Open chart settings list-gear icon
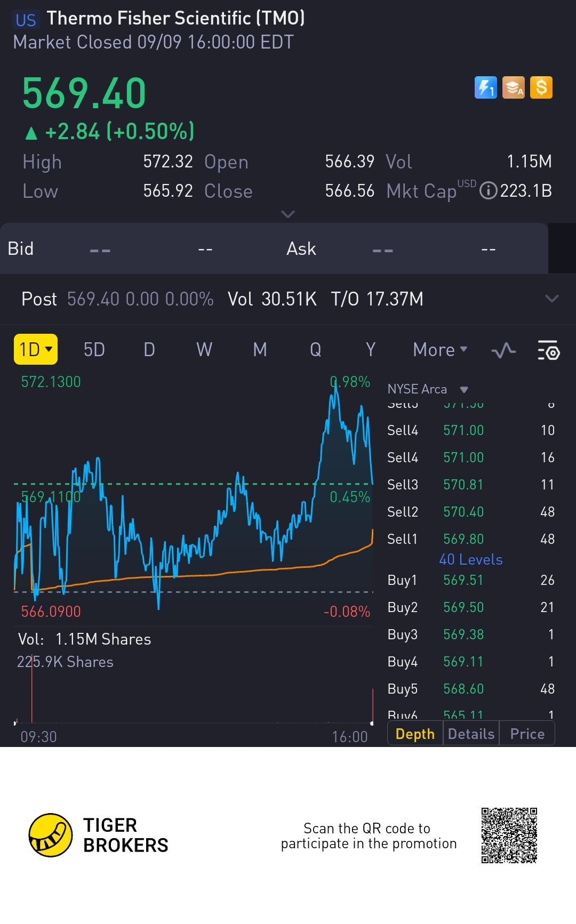Viewport: 576px width, 924px height. (x=548, y=350)
